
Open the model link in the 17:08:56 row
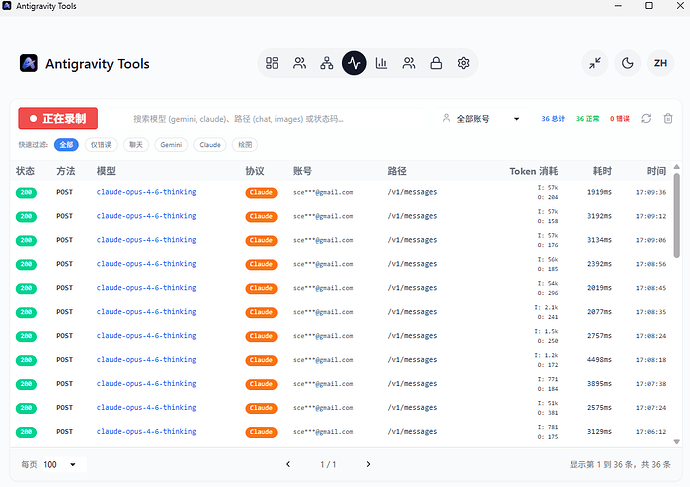147,264
